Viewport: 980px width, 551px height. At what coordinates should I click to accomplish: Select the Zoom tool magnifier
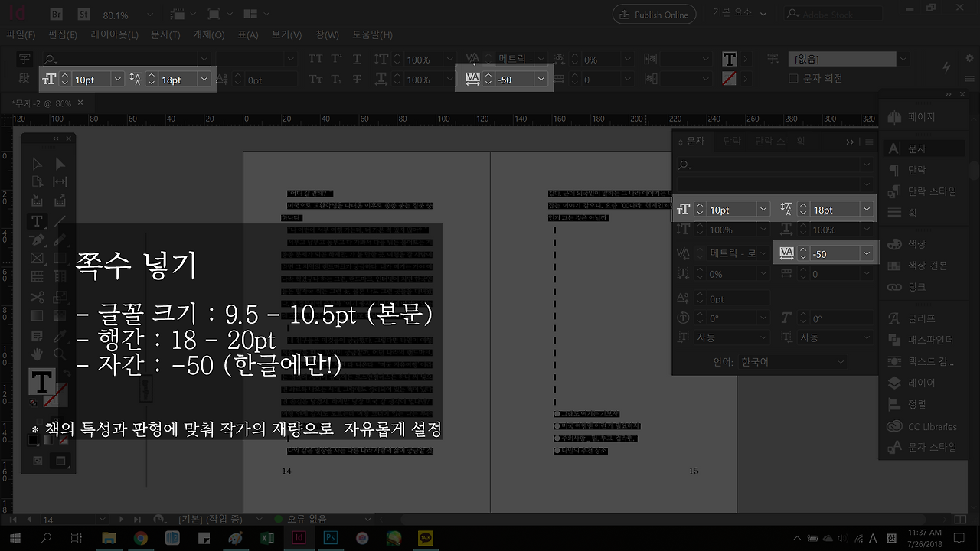tap(60, 354)
